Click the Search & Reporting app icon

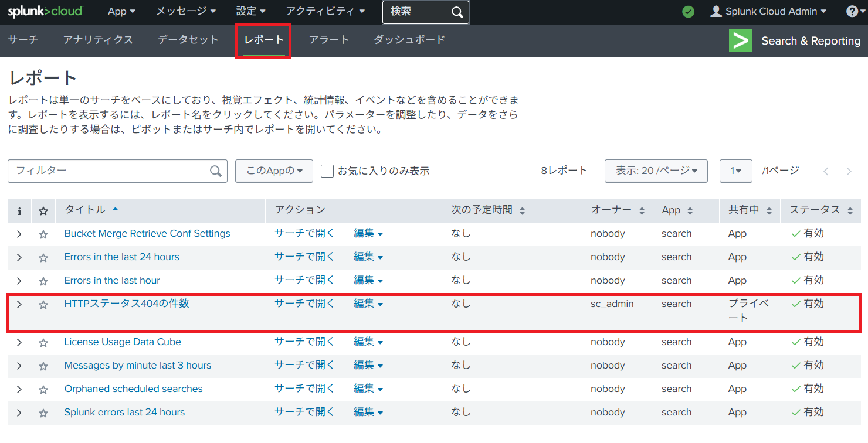(741, 40)
